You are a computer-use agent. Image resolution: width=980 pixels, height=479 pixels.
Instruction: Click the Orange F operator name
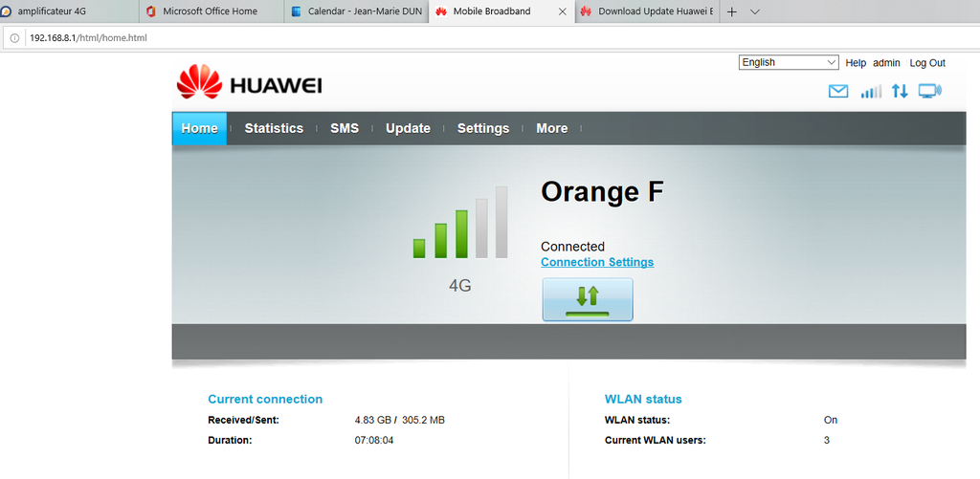coord(602,192)
